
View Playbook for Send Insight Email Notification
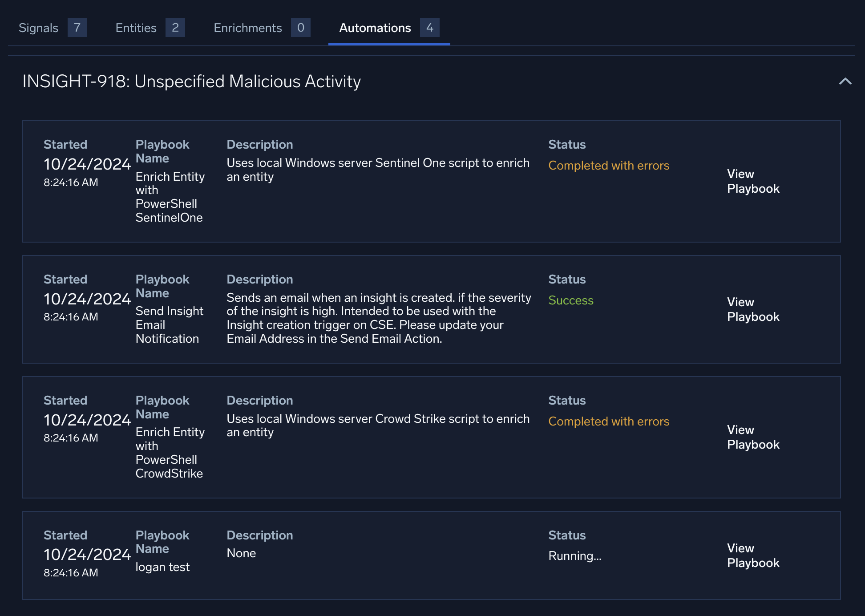[x=753, y=309]
